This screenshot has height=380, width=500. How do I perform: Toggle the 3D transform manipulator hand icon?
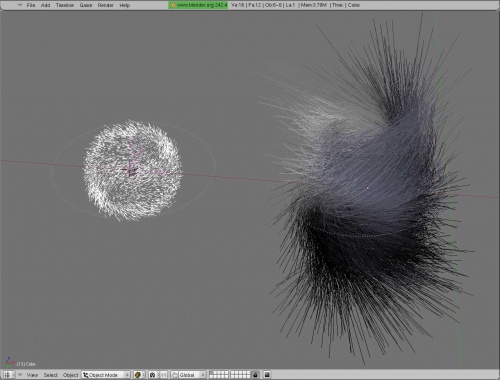[175, 375]
